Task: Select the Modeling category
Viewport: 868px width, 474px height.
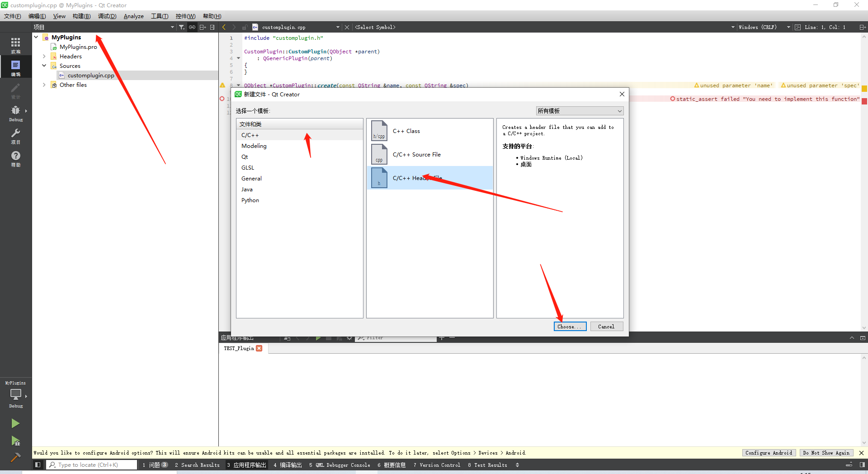Action: pyautogui.click(x=299, y=146)
